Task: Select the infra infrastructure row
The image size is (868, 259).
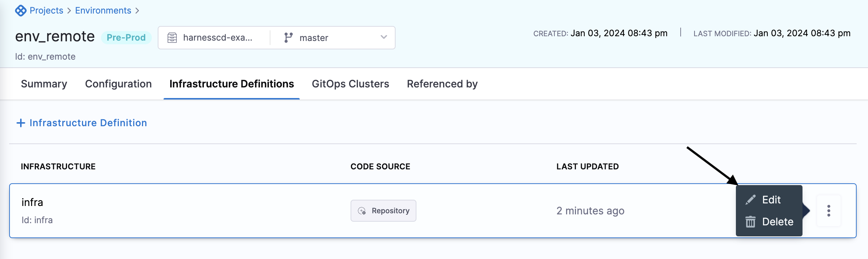Action: pos(183,211)
